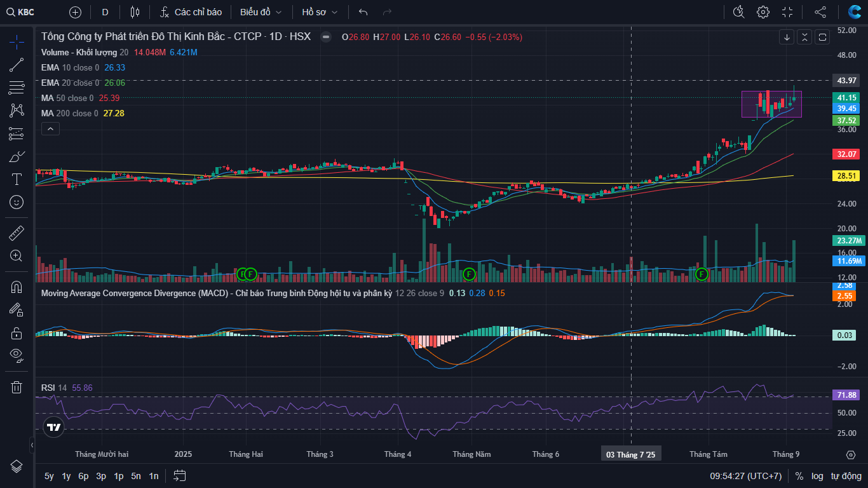
Task: Toggle lock all drawing tools
Action: coord(17,333)
